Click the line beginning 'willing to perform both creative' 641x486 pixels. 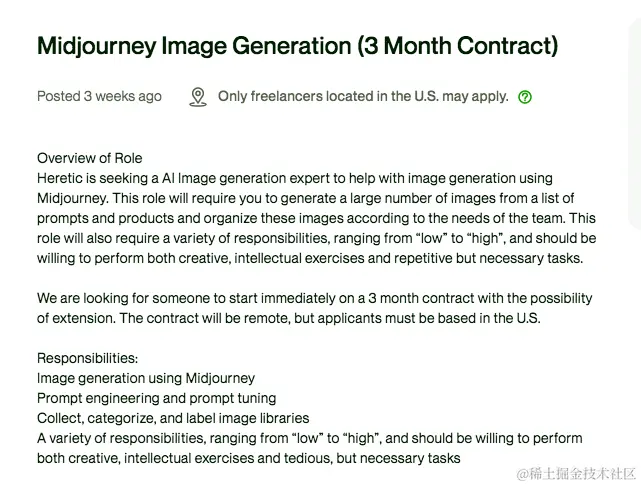click(310, 258)
